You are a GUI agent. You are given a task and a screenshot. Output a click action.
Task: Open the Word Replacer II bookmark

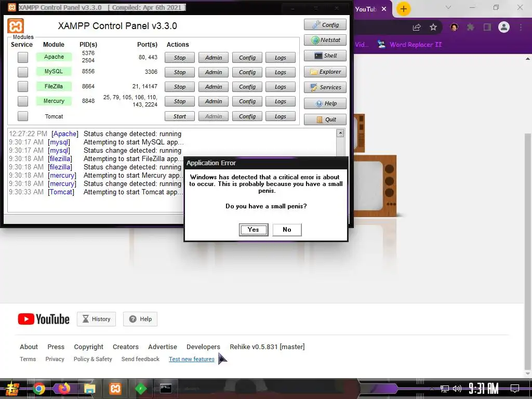[409, 45]
